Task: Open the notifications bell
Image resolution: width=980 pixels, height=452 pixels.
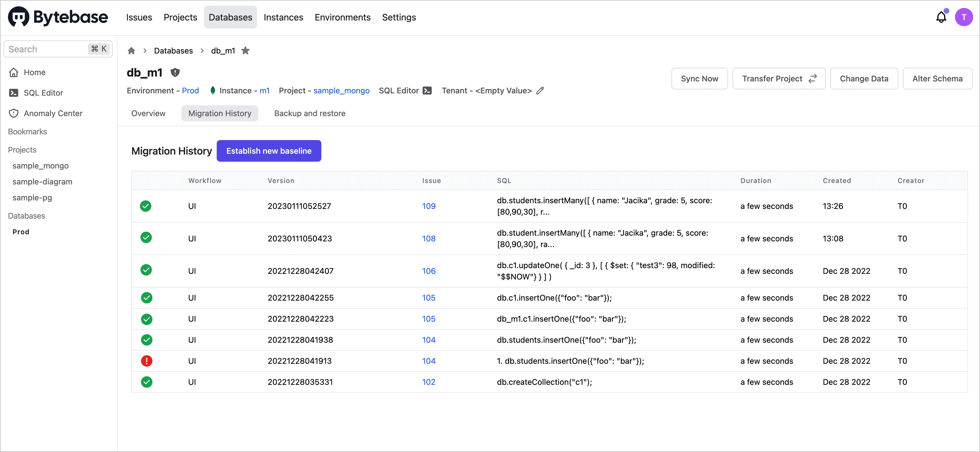Action: coord(941,17)
